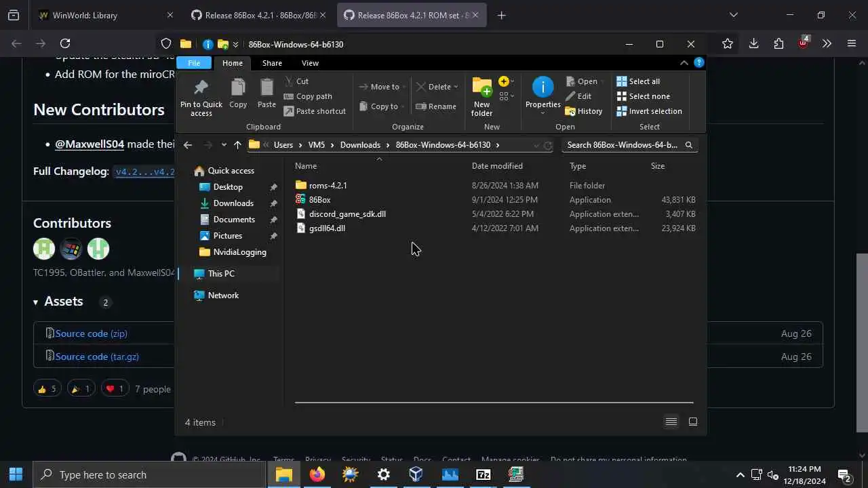Go up one folder level in Explorer
The image size is (868, 488).
pyautogui.click(x=237, y=145)
